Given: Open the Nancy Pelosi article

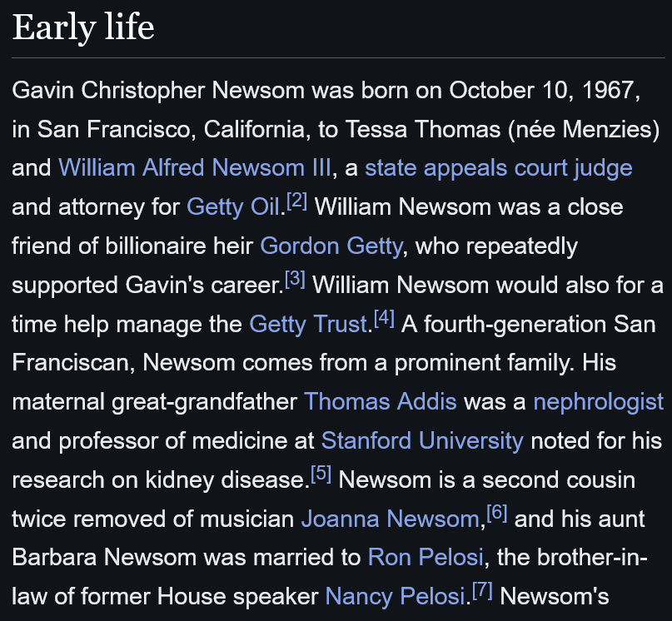Looking at the screenshot, I should (x=394, y=597).
